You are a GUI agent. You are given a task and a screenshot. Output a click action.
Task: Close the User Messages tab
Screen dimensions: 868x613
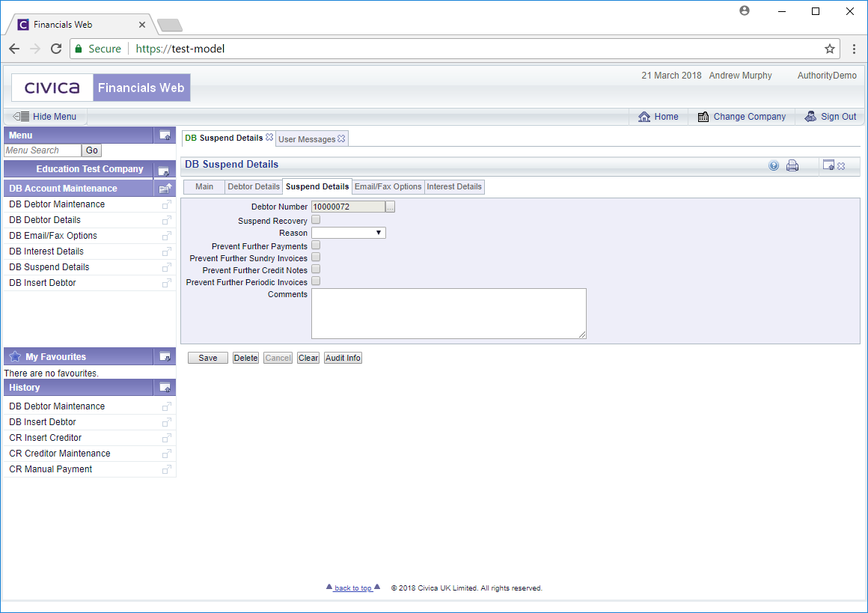341,139
